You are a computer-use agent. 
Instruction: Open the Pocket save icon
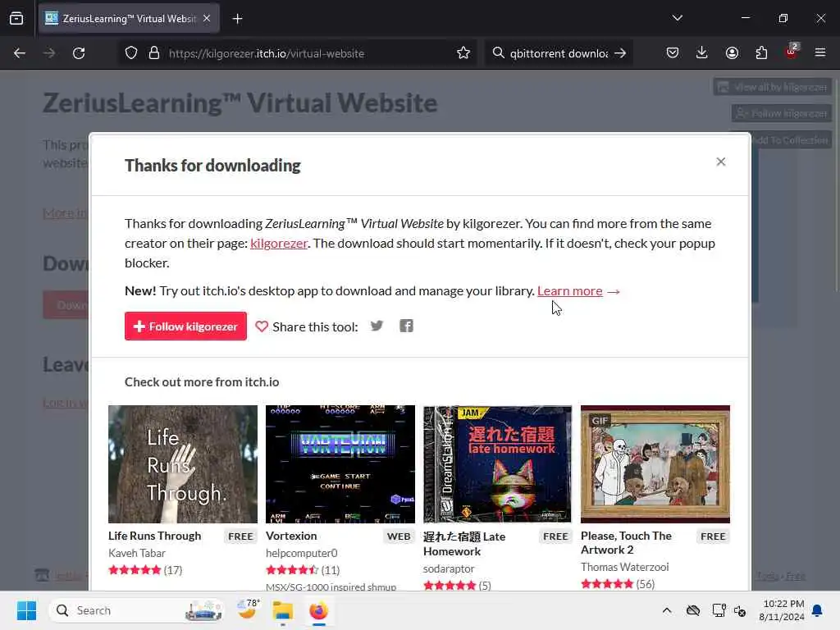[673, 52]
